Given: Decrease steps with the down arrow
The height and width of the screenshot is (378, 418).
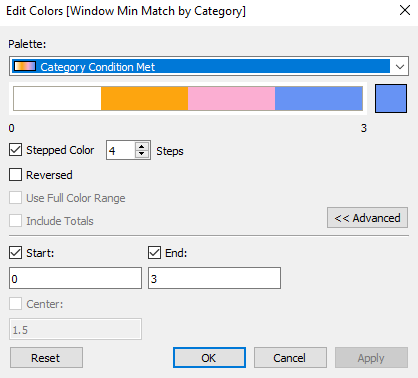Looking at the screenshot, I should coord(142,154).
